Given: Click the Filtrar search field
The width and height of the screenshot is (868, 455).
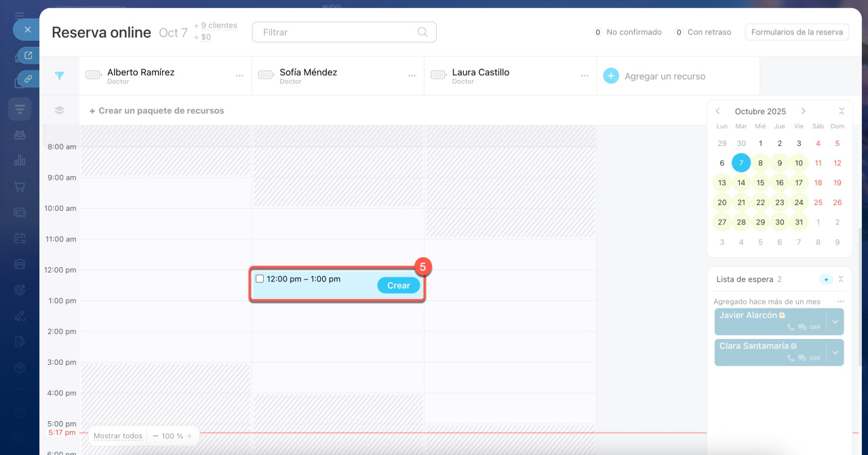Looking at the screenshot, I should coord(336,32).
